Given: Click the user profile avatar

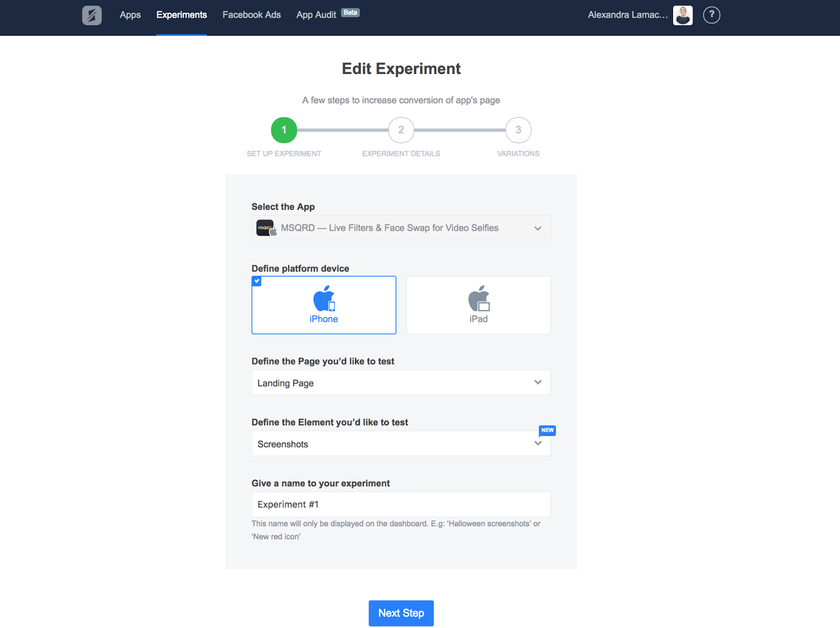Looking at the screenshot, I should (682, 15).
